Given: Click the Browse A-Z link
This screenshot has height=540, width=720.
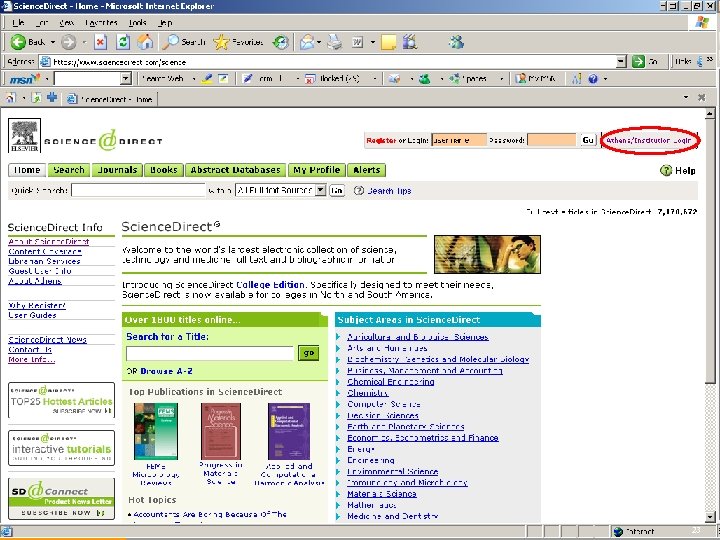Looking at the screenshot, I should tap(166, 371).
